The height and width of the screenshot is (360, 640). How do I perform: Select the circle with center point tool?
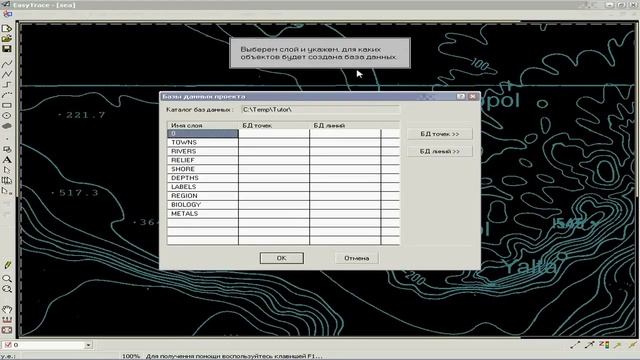pyautogui.click(x=7, y=116)
